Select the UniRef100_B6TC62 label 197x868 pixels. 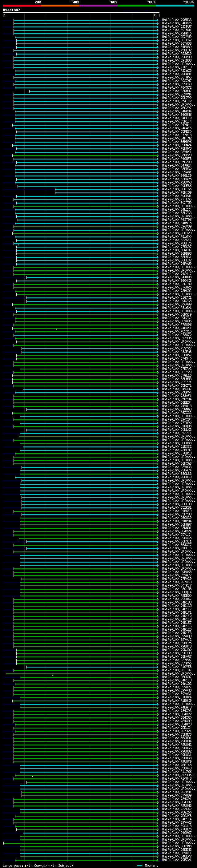coord(177,40)
